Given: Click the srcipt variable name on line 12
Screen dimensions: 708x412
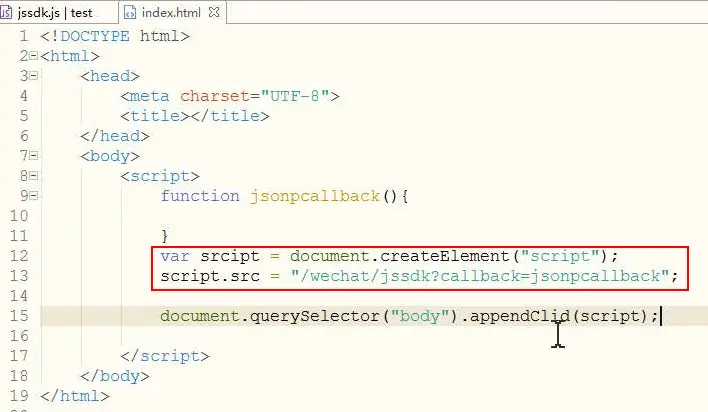Looking at the screenshot, I should tap(230, 256).
